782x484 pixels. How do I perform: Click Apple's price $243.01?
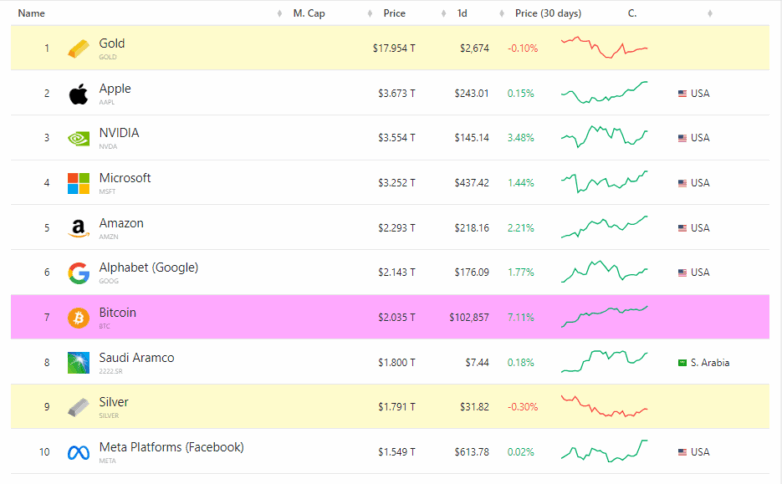pyautogui.click(x=471, y=93)
